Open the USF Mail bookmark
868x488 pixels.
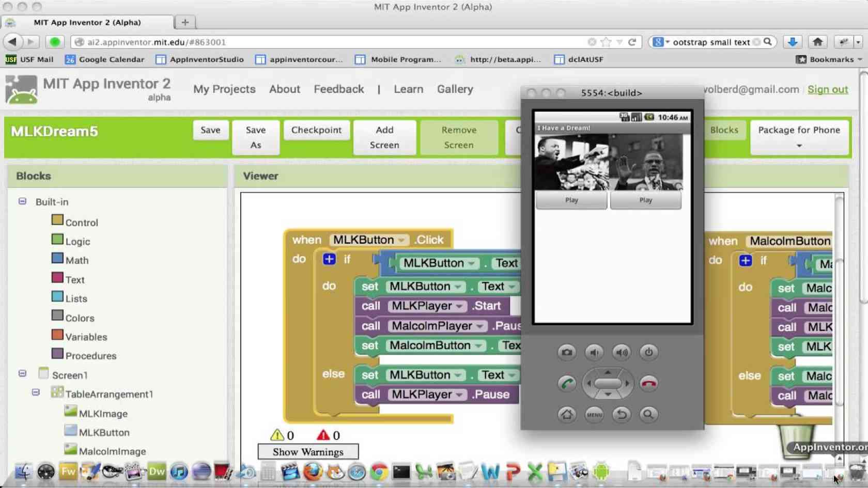coord(29,59)
